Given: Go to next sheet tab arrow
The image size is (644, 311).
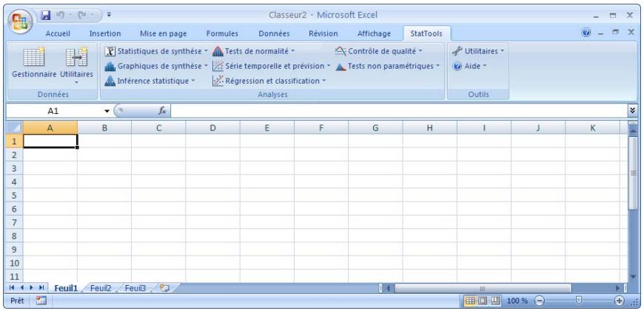Looking at the screenshot, I should coord(31,288).
